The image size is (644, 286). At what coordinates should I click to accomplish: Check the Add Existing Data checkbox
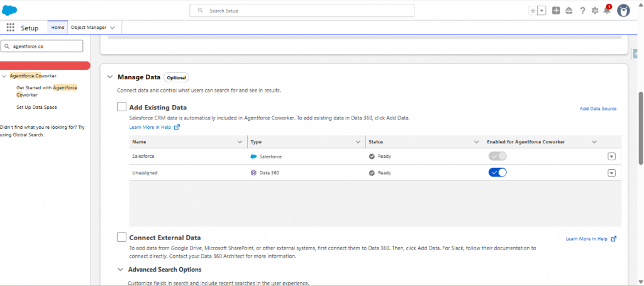click(121, 107)
